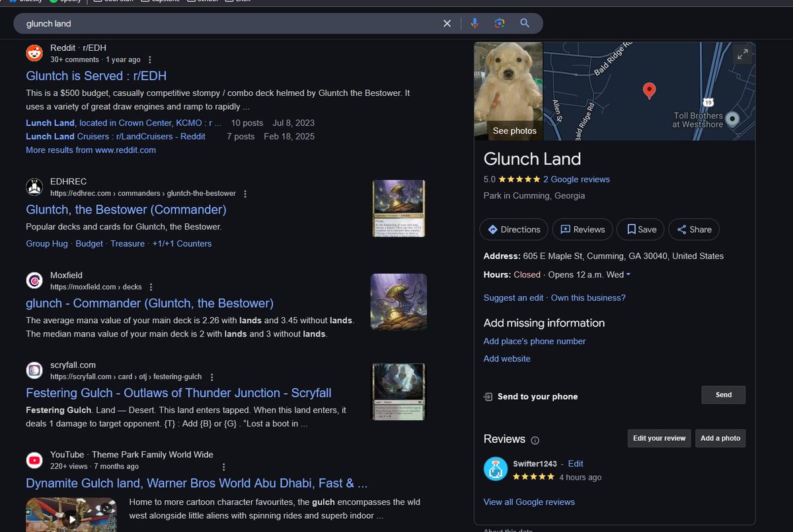Image resolution: width=793 pixels, height=532 pixels.
Task: Click the Add website link
Action: (507, 358)
